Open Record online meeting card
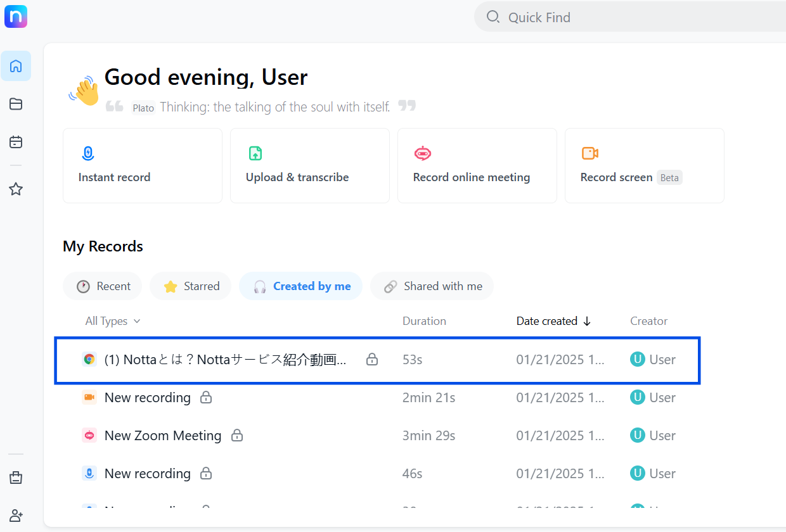 [x=477, y=165]
